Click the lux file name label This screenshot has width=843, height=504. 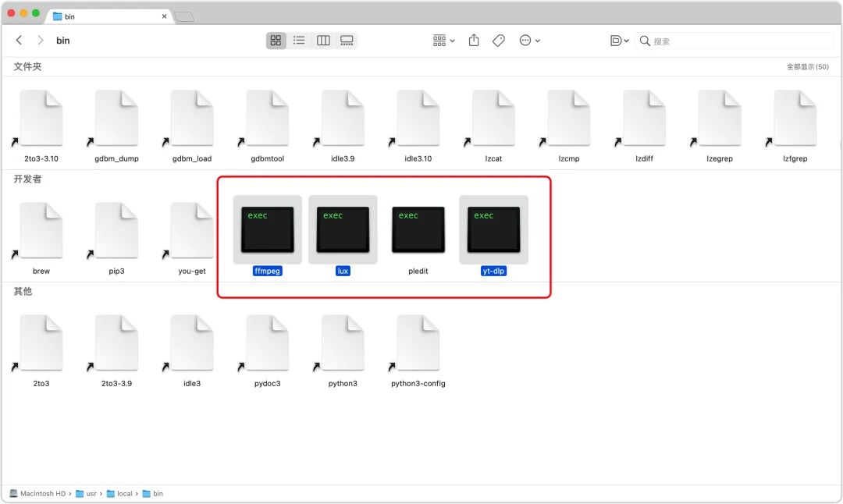[343, 271]
